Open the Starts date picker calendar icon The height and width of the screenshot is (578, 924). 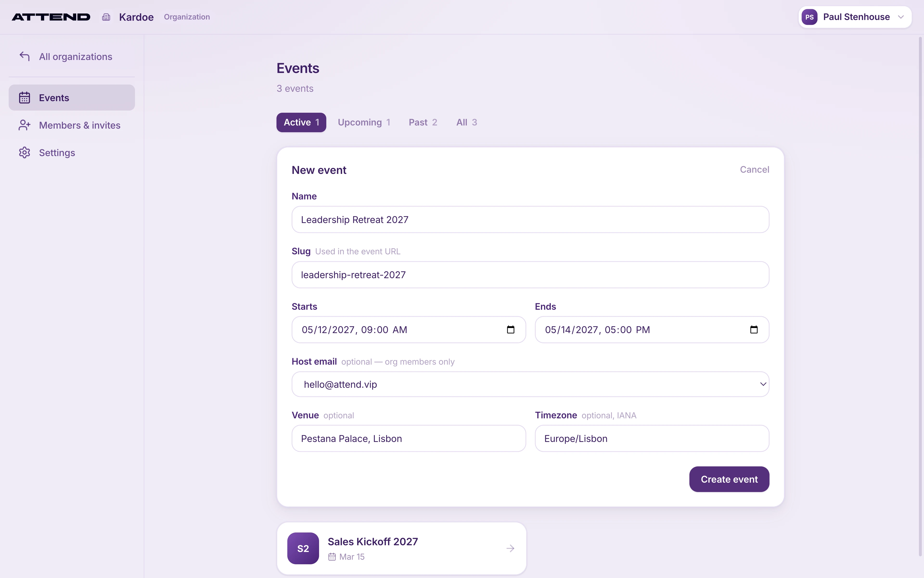point(511,329)
